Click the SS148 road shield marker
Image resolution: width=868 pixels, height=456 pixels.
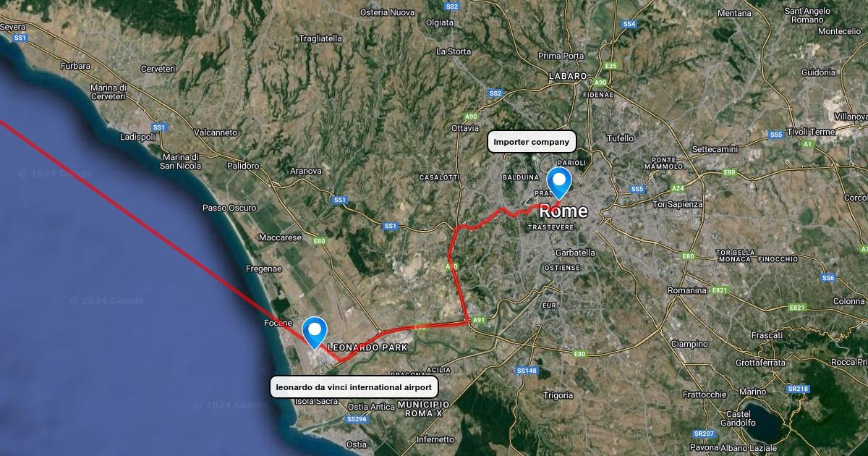coord(527,371)
